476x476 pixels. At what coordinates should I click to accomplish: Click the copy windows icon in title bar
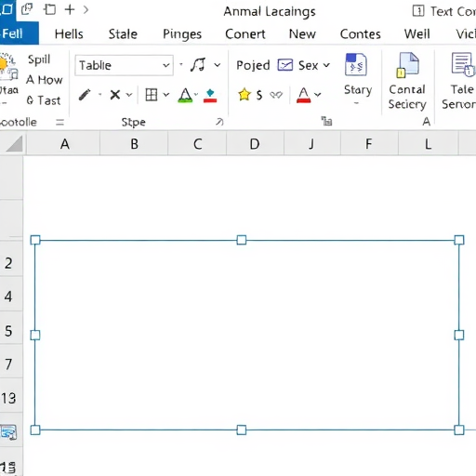pos(27,9)
